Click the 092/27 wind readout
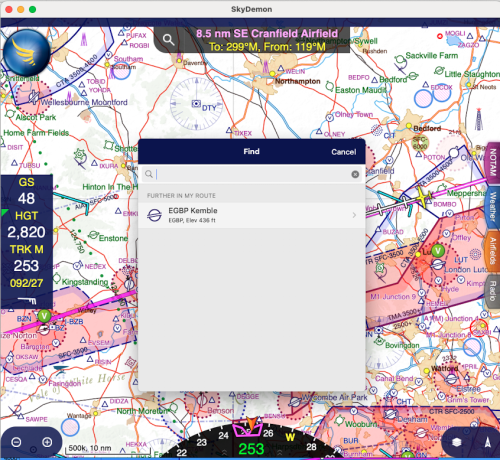Viewport: 500px width, 460px height. pos(26,283)
